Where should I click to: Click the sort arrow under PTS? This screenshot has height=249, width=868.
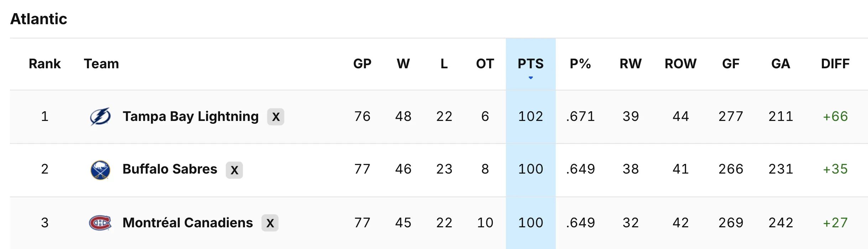(x=530, y=78)
